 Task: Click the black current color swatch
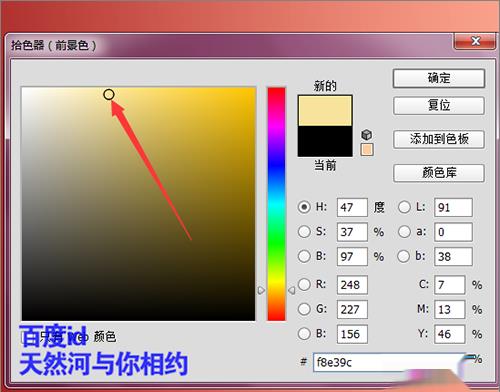pos(325,141)
